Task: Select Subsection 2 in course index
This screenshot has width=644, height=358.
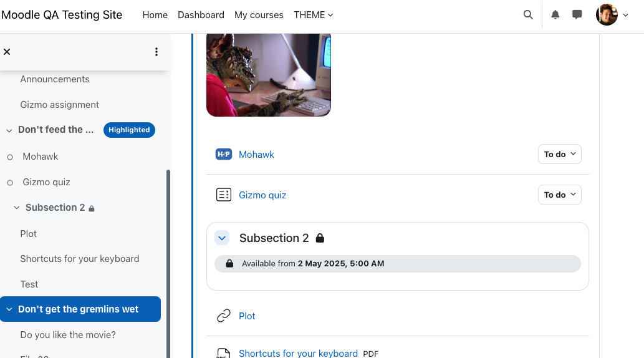Action: pyautogui.click(x=55, y=208)
